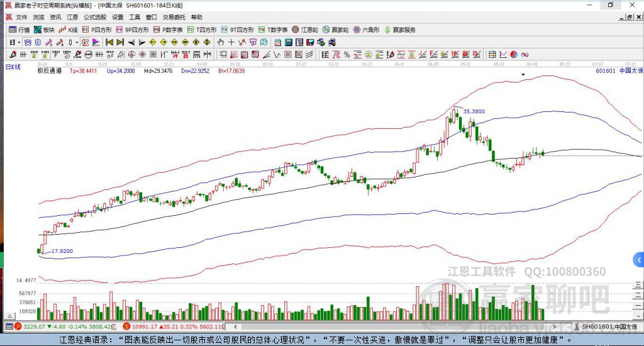644x346 pixels.
Task: Open the 9P四方形 tool
Action: coord(133,30)
